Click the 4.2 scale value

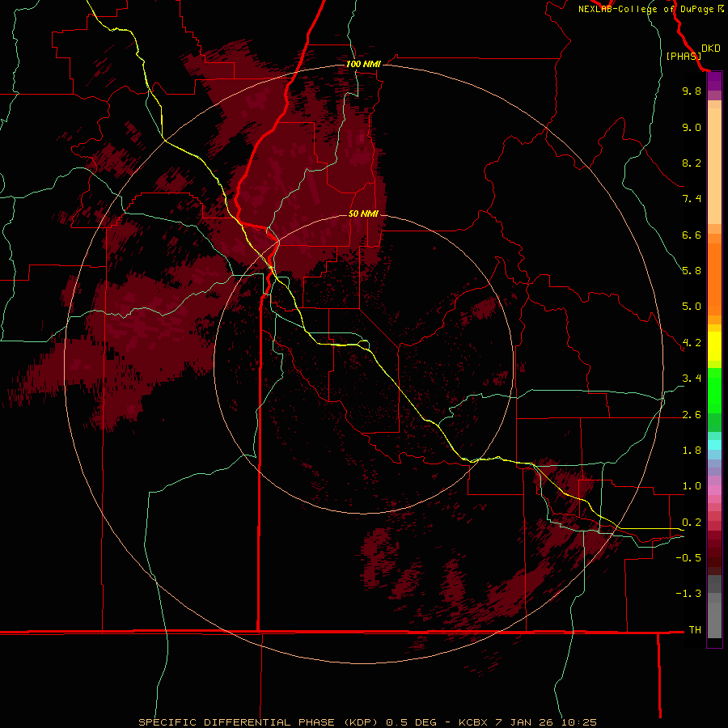(x=692, y=343)
